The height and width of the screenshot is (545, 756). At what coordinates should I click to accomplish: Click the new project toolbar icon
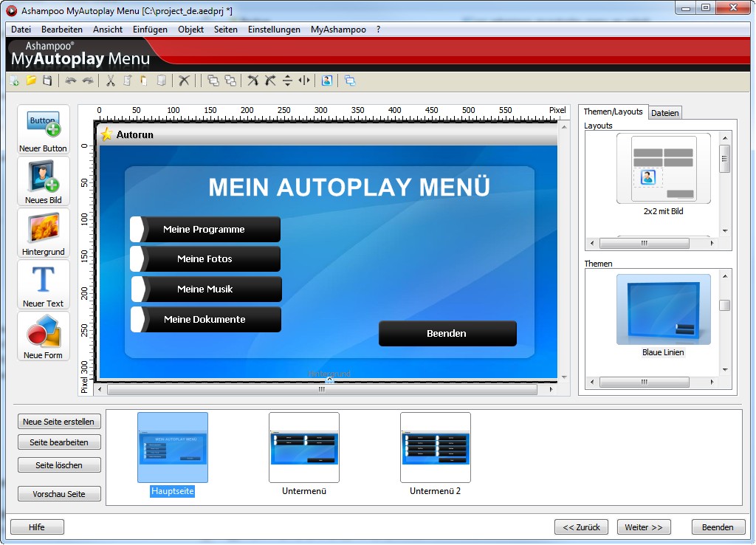tap(15, 80)
